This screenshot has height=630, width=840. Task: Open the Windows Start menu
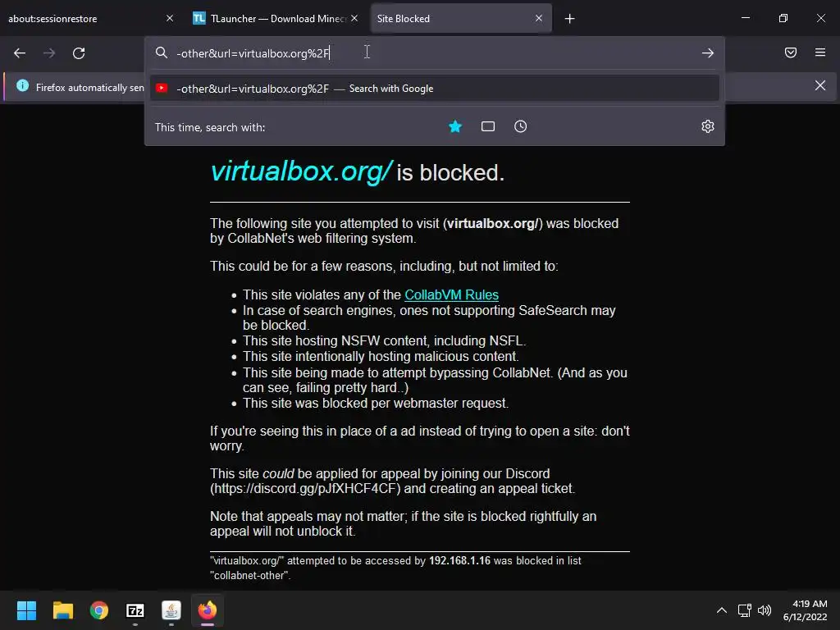coord(26,610)
